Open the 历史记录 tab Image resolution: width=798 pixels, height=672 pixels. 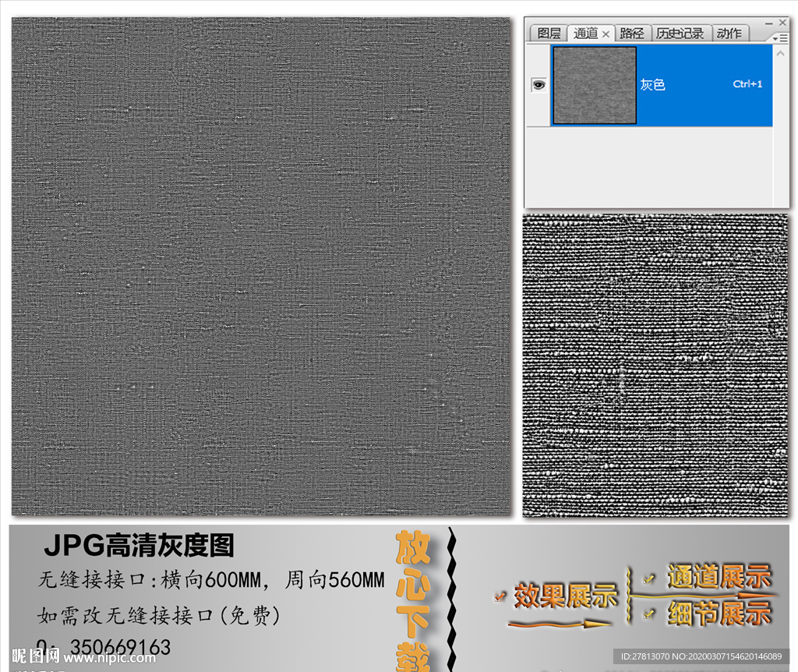pyautogui.click(x=680, y=33)
